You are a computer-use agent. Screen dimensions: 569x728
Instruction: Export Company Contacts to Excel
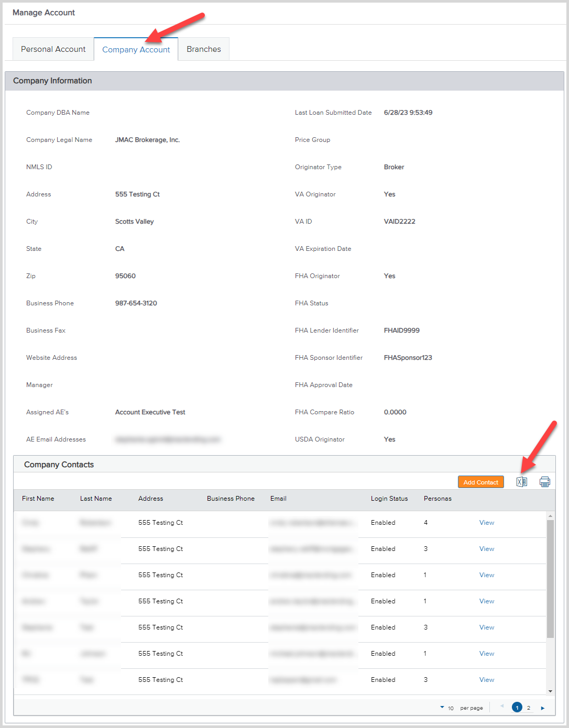coord(521,481)
